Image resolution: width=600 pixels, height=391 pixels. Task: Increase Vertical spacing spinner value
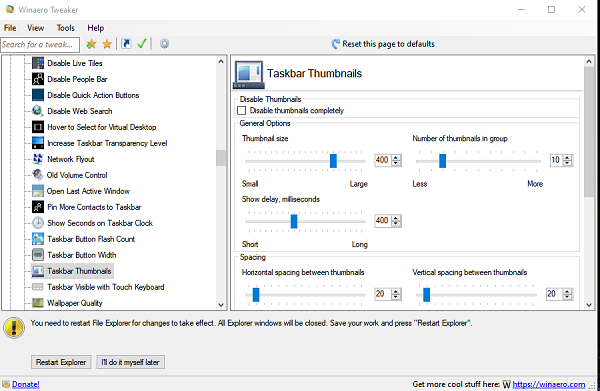[567, 291]
